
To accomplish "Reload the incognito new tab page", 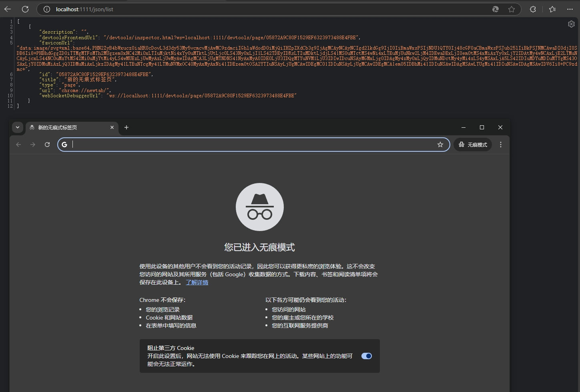I will [x=47, y=145].
